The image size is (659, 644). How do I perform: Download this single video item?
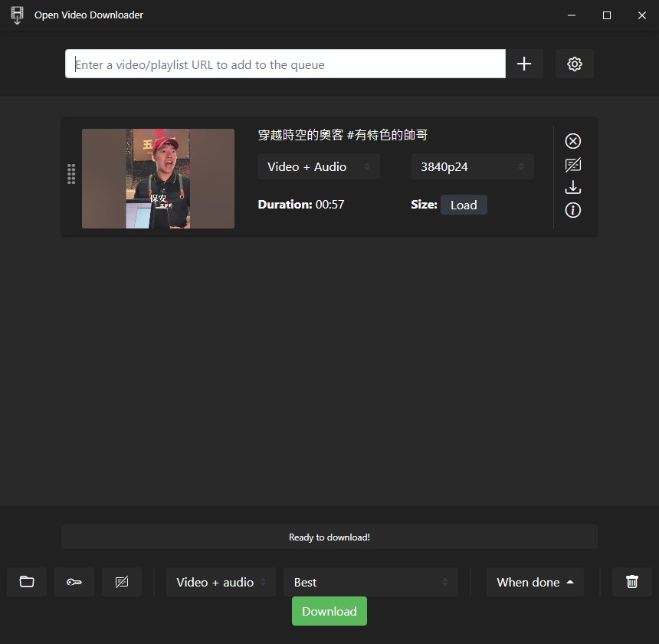573,187
